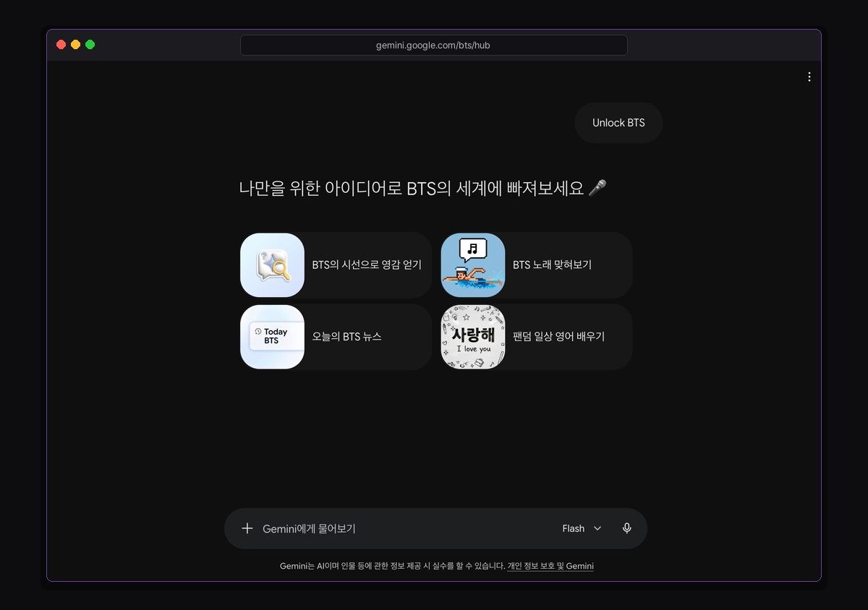Screen dimensions: 868x610
Task: Activate the microphone voice input icon
Action: coord(627,528)
